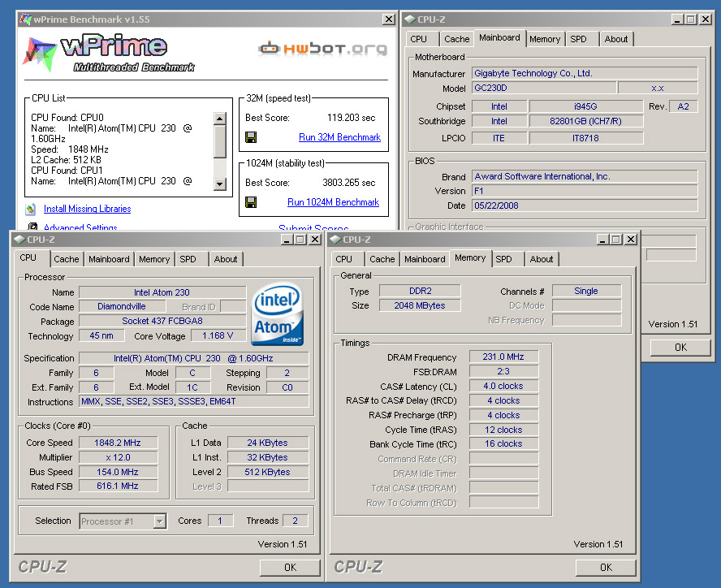Select About tab in Mainboard window
This screenshot has width=721, height=588.
tap(615, 39)
